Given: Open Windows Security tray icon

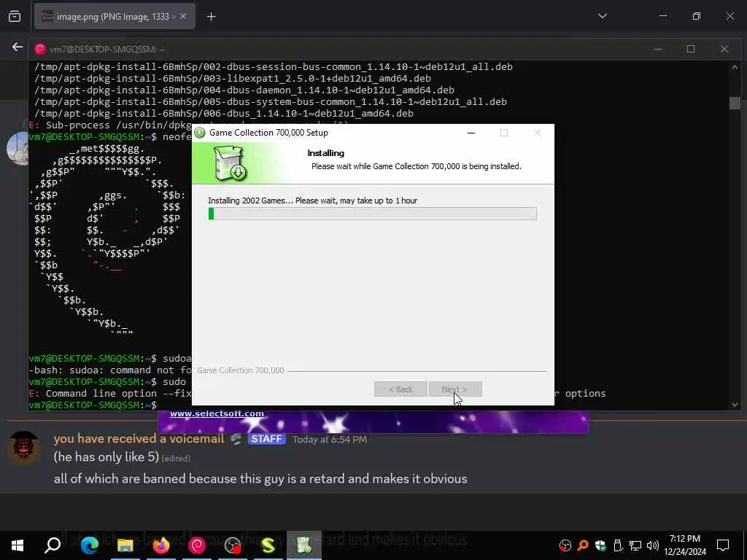Looking at the screenshot, I should tap(600, 545).
